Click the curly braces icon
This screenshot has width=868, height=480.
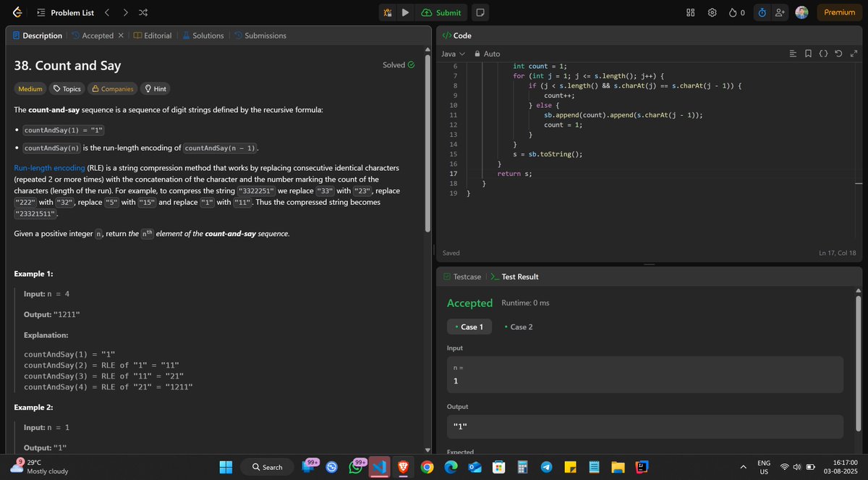823,54
